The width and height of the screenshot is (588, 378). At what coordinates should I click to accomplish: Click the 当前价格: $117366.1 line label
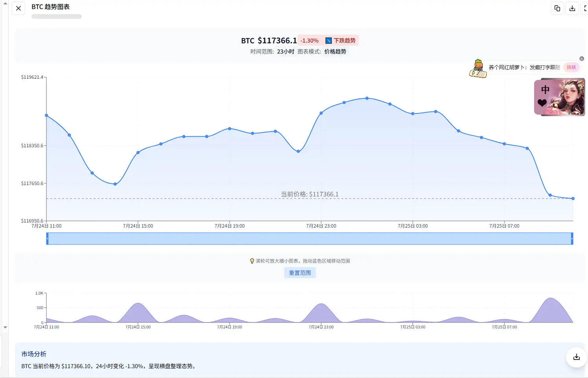(310, 194)
